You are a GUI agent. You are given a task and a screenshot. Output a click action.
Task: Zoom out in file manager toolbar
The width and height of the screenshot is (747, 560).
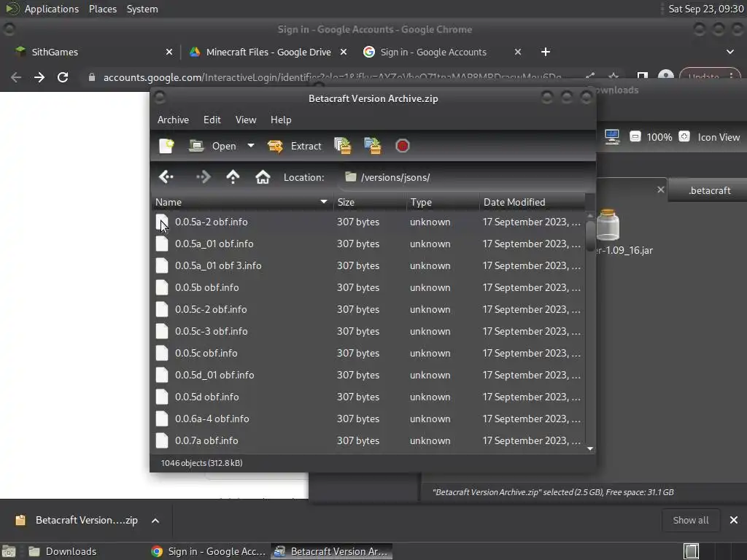tap(635, 137)
